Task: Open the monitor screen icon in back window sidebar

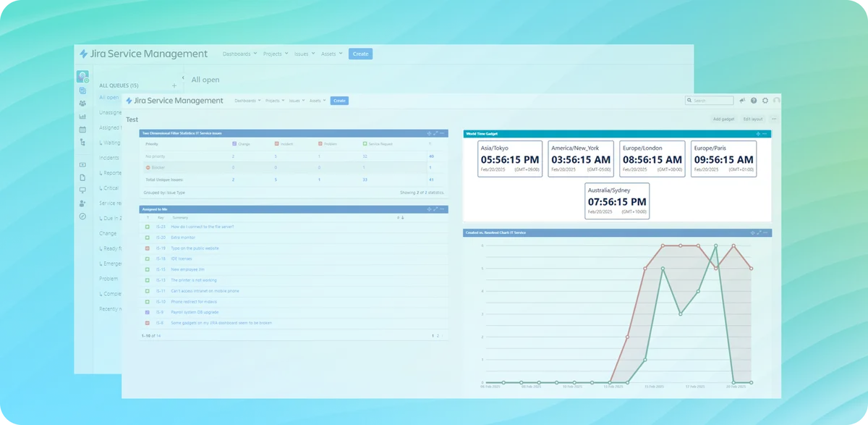Action: 82,190
